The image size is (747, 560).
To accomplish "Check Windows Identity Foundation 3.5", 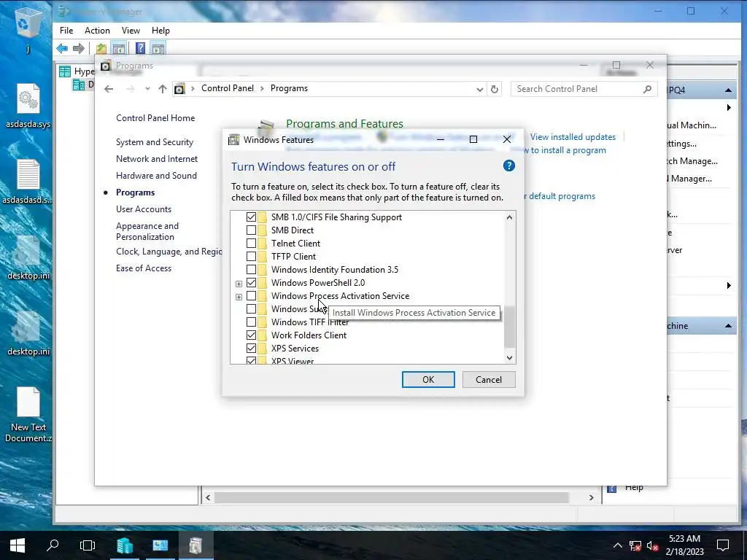I will point(251,270).
